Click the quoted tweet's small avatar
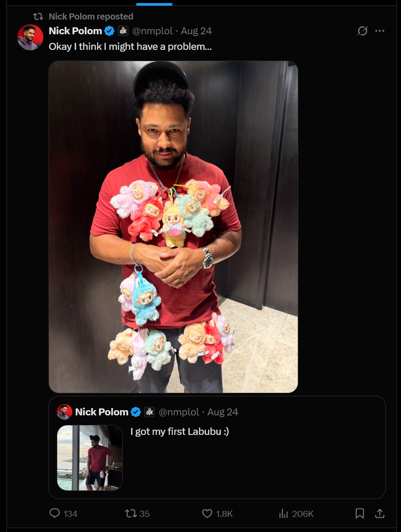 65,412
